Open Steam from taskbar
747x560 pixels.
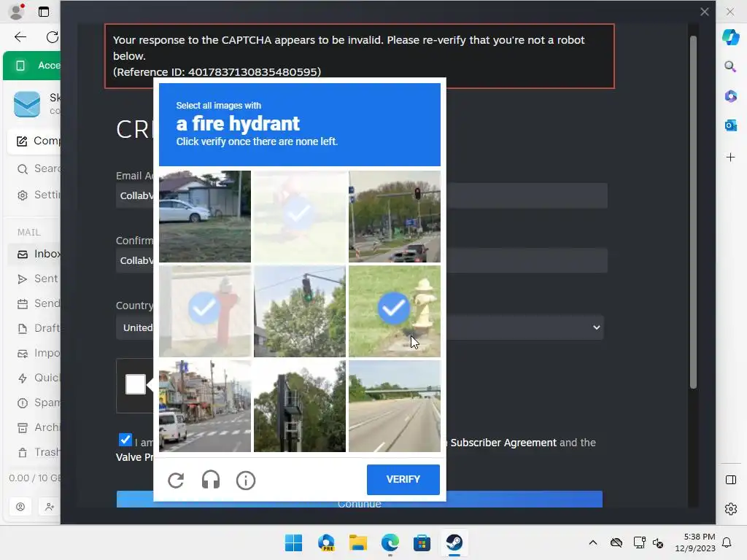point(454,542)
